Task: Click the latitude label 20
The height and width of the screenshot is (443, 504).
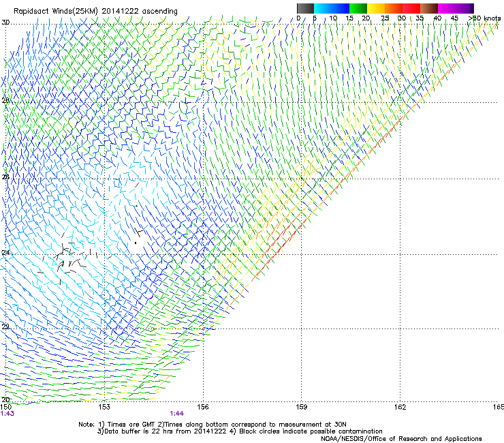Action: click(x=5, y=399)
